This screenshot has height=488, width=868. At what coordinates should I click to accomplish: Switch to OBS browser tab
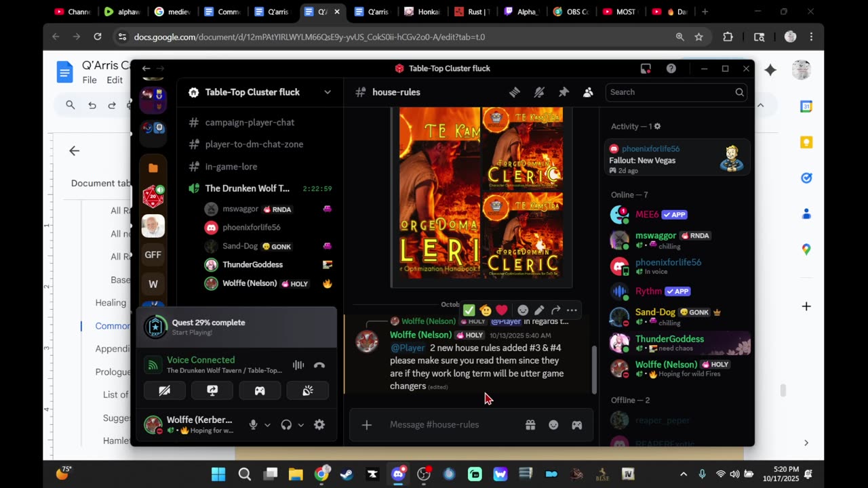(x=570, y=12)
